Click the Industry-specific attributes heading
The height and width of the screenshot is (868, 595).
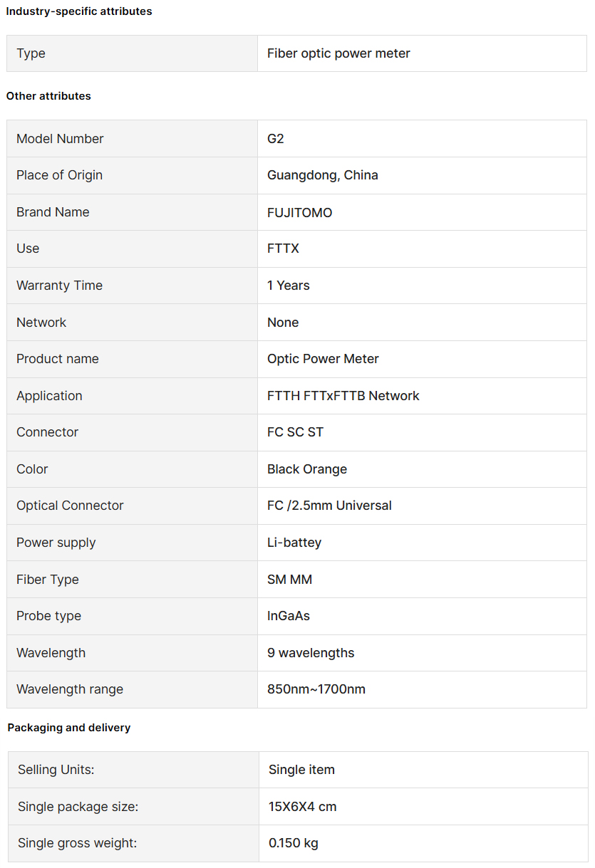point(79,11)
